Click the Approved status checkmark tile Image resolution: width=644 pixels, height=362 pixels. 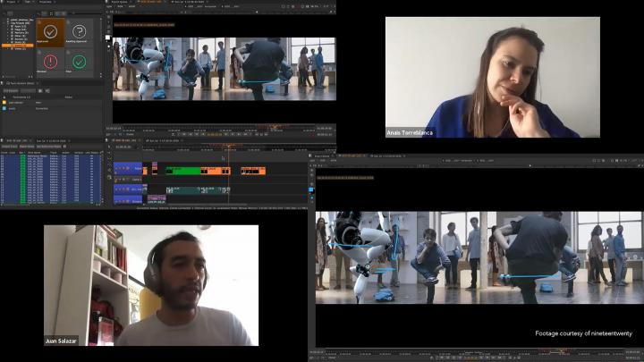click(51, 35)
